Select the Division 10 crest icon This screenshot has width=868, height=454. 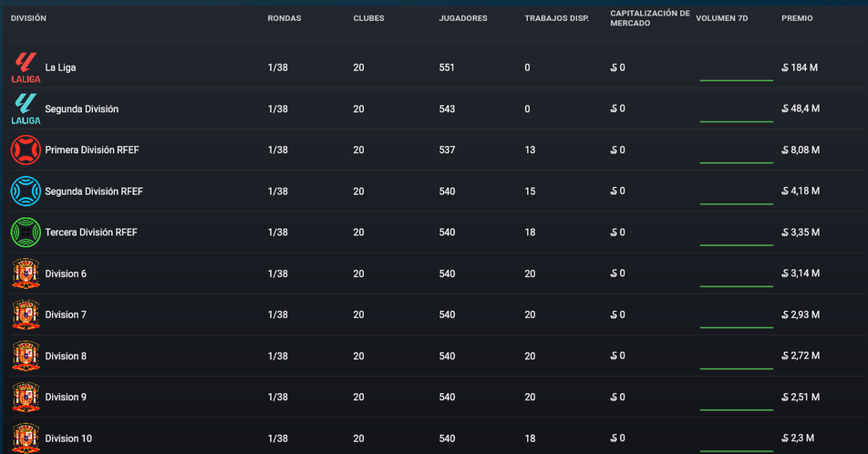tap(26, 438)
